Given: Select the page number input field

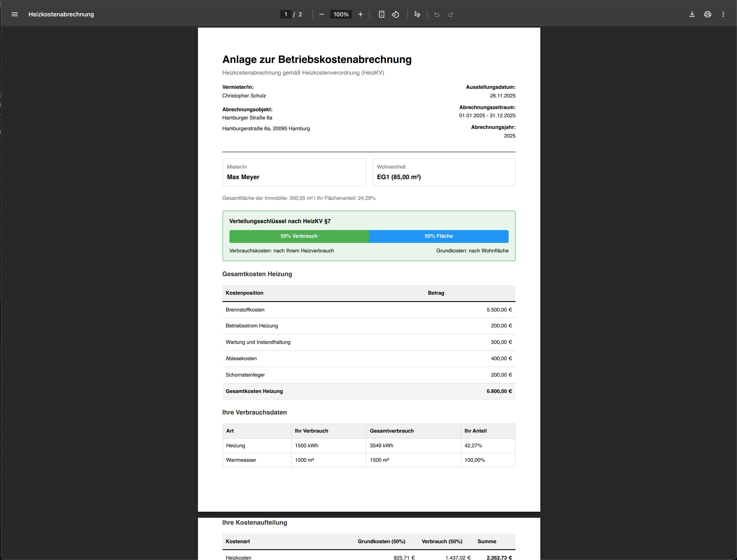Looking at the screenshot, I should [x=286, y=14].
